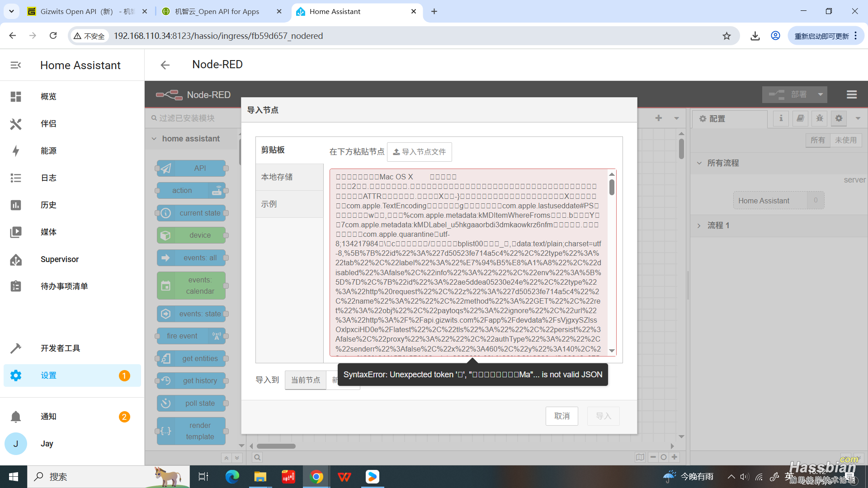
Task: Open the debug messages sidebar tab
Action: tap(820, 118)
